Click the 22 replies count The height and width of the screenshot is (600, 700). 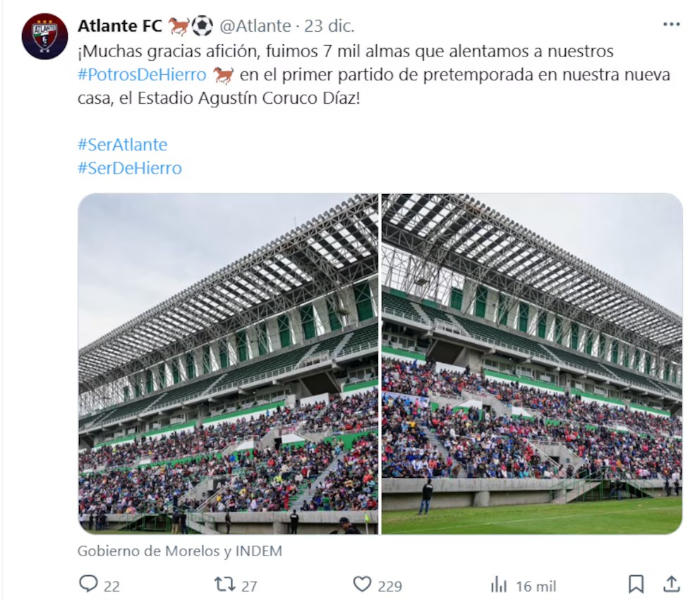pos(111,586)
